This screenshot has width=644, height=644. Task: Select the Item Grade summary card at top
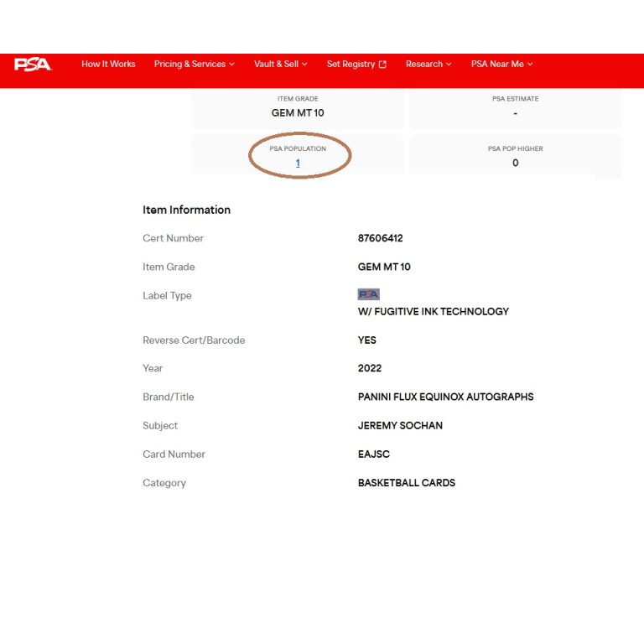coord(298,106)
